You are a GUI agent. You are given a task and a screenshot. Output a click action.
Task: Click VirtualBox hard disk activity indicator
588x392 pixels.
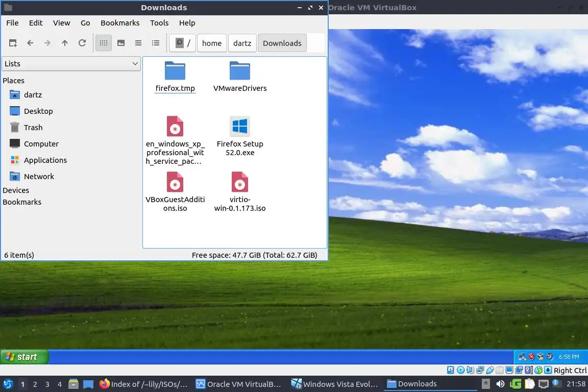[450, 370]
